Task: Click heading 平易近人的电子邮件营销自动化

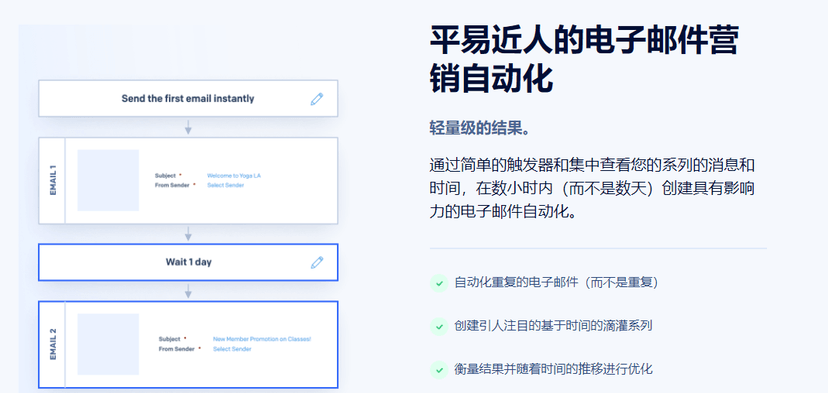Action: (x=584, y=59)
